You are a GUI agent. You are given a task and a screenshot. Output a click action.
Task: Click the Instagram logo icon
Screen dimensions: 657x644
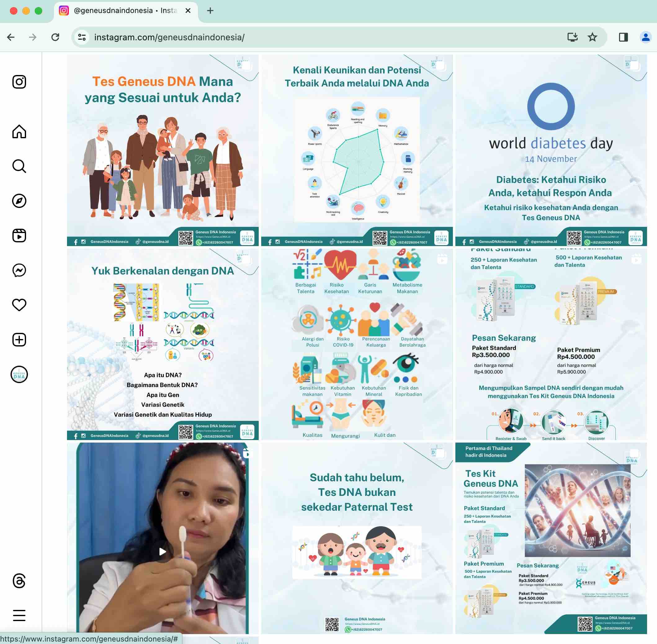tap(19, 82)
